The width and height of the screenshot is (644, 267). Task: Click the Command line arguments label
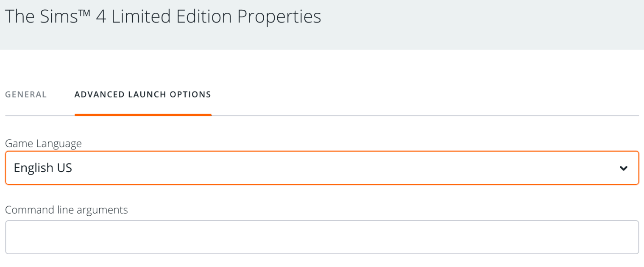pyautogui.click(x=67, y=209)
